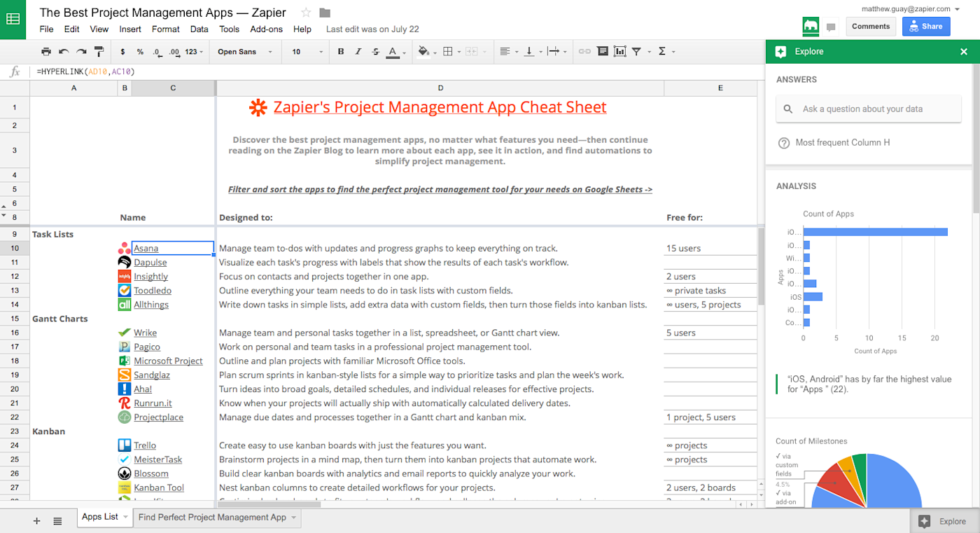Open the font size dropdown showing 10
Image resolution: width=980 pixels, height=533 pixels.
coord(307,52)
